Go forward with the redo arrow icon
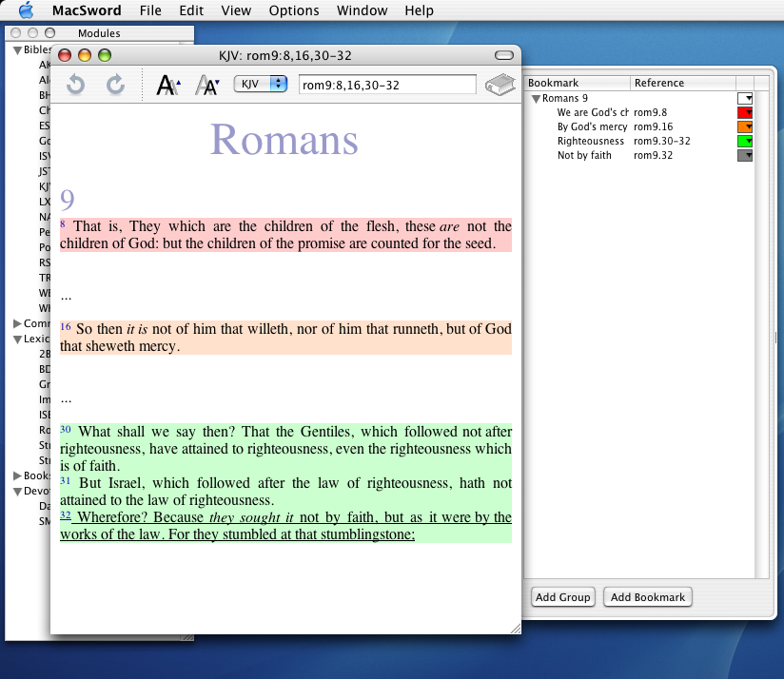 (115, 85)
